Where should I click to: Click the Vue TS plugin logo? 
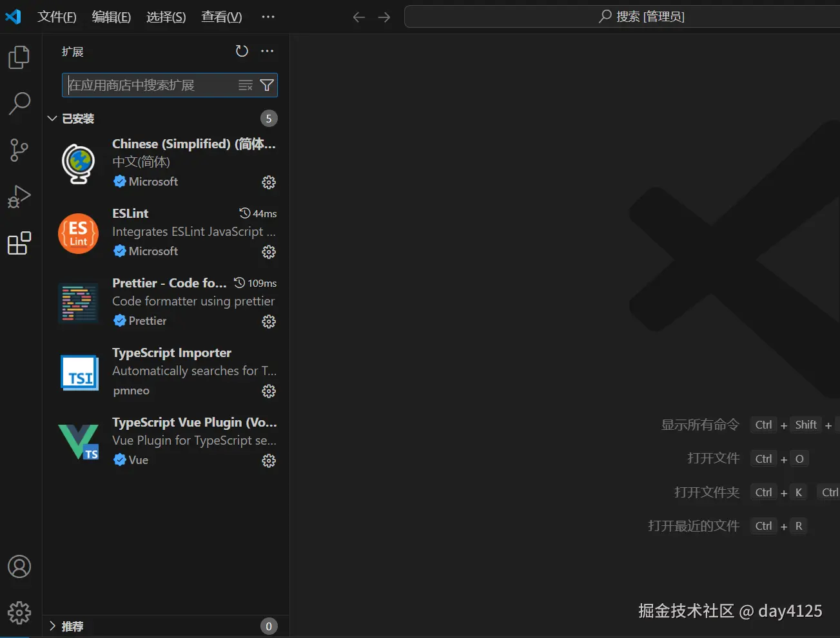(79, 442)
